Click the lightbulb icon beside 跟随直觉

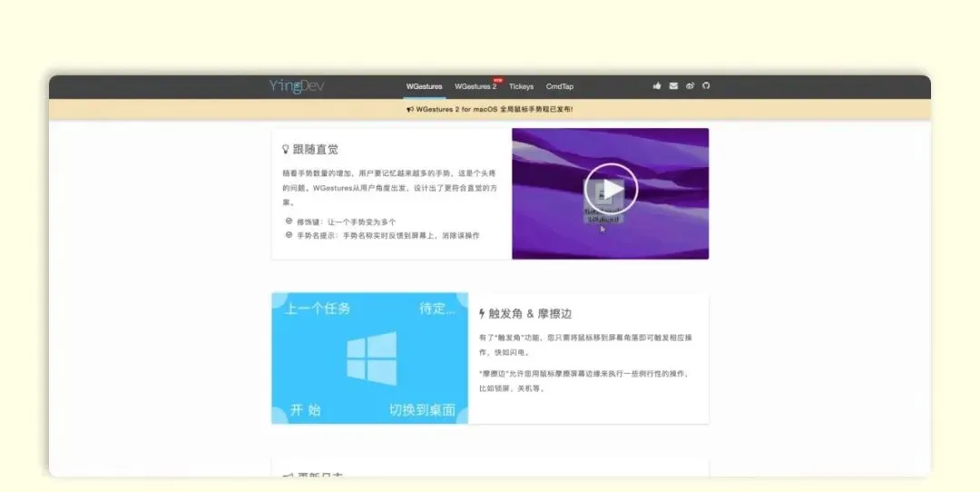coord(286,150)
